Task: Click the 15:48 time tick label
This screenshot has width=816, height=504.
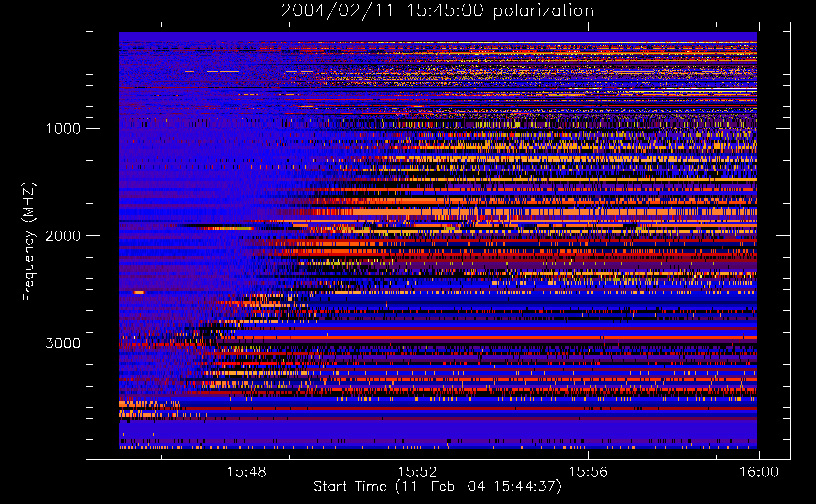Action: coord(247,472)
